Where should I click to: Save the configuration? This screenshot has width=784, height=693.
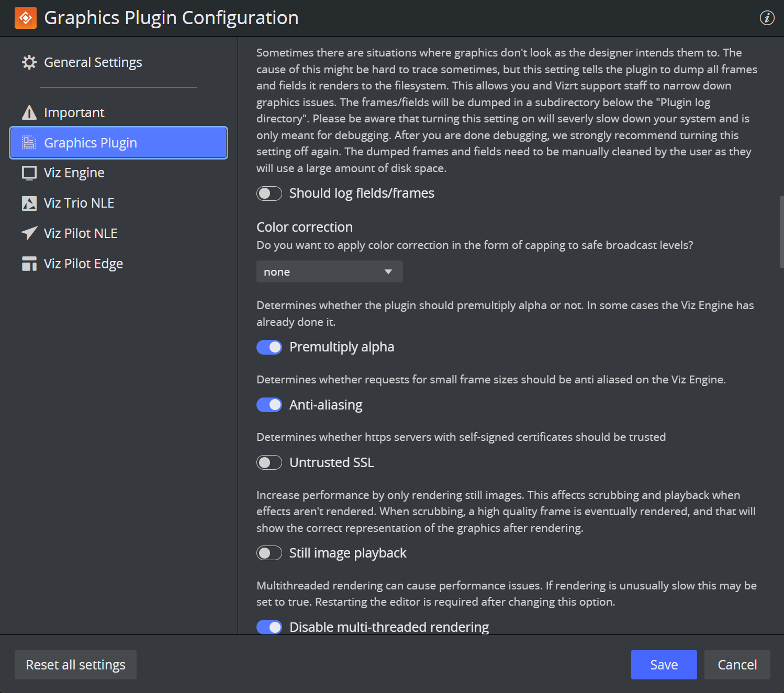[664, 665]
